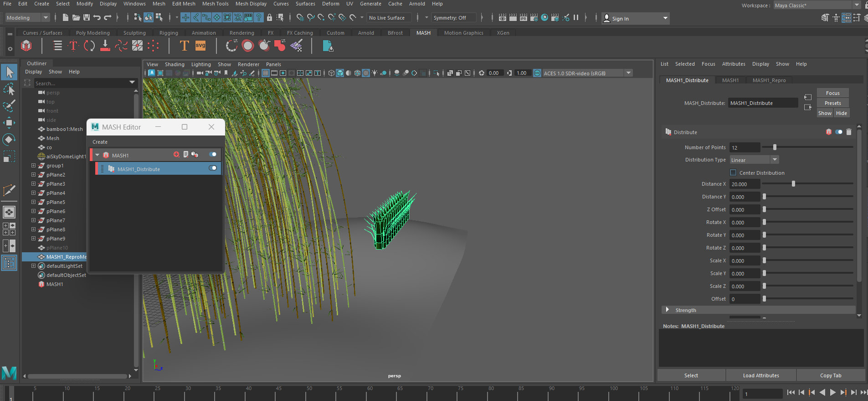This screenshot has width=868, height=401.
Task: Click the viewport grid toggle icon
Action: (x=266, y=73)
